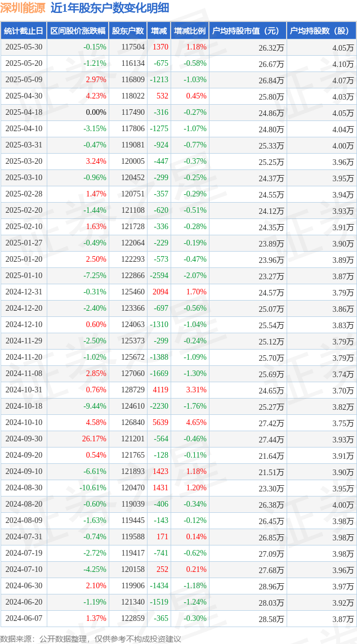Click the 增减 column header
This screenshot has height=644, width=357.
[159, 31]
